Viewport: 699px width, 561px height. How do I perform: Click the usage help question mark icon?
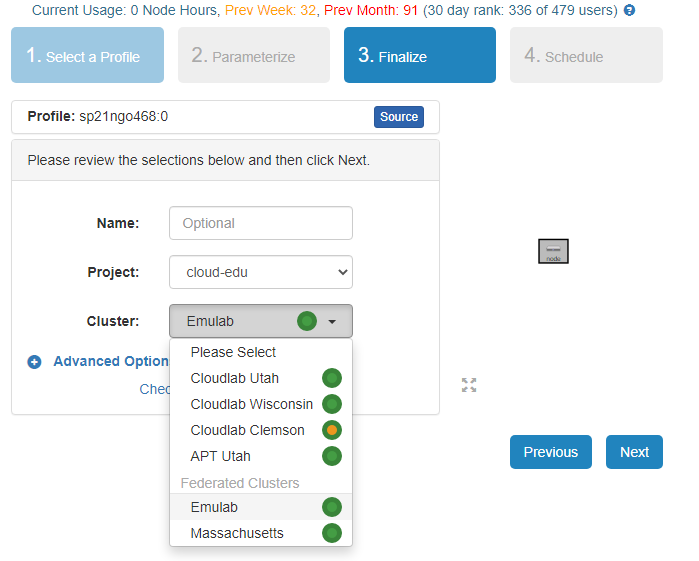point(629,10)
